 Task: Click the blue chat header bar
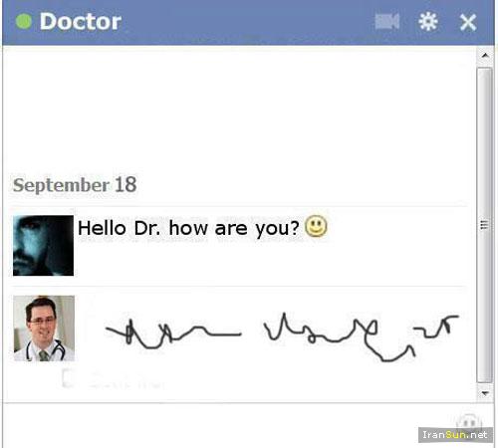248,22
